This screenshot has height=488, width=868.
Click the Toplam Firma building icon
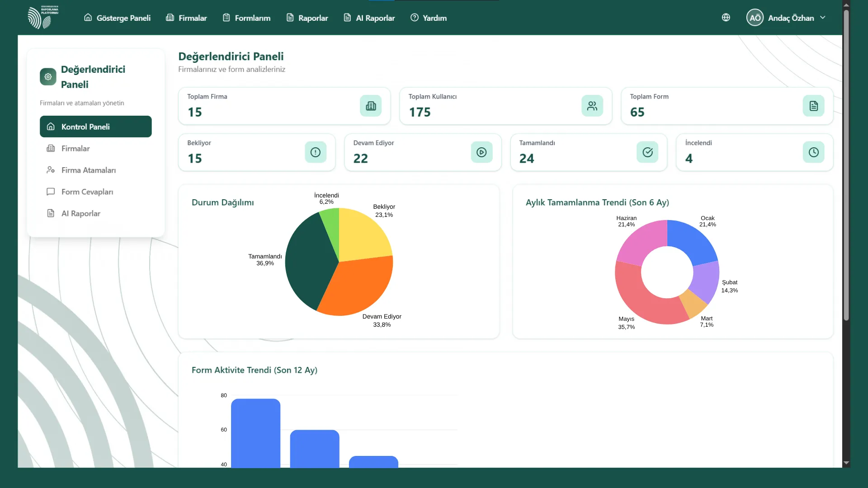point(371,106)
